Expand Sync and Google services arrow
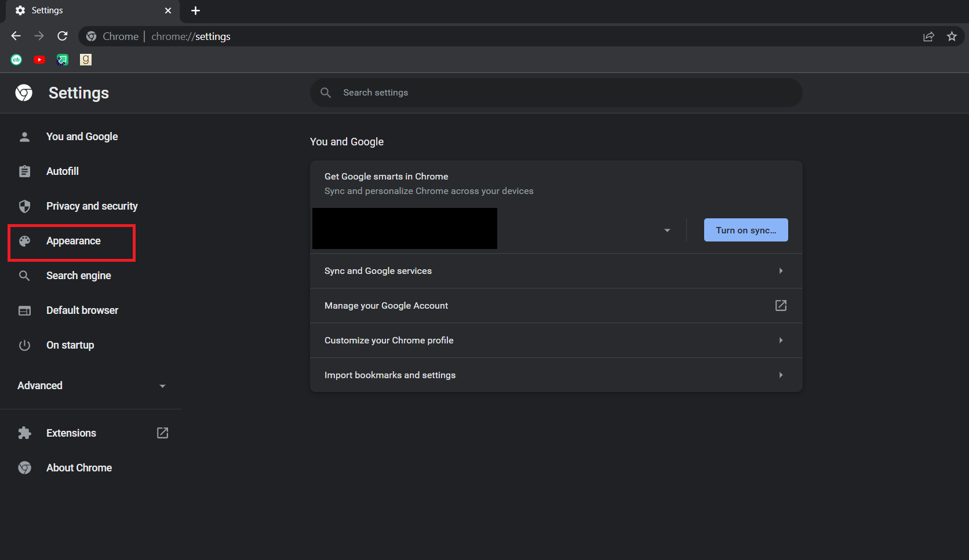969x560 pixels. (x=781, y=271)
